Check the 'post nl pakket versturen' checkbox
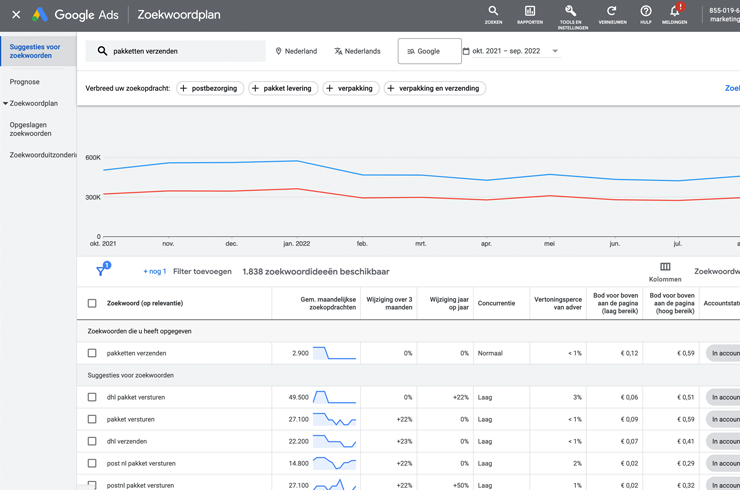740x490 pixels. 92,463
